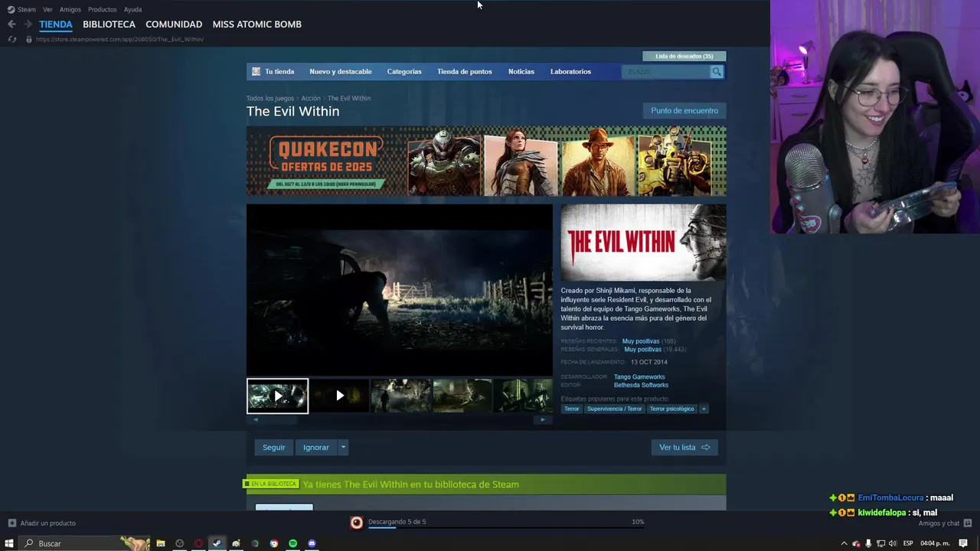Open Google Chrome from taskbar

pyautogui.click(x=274, y=543)
